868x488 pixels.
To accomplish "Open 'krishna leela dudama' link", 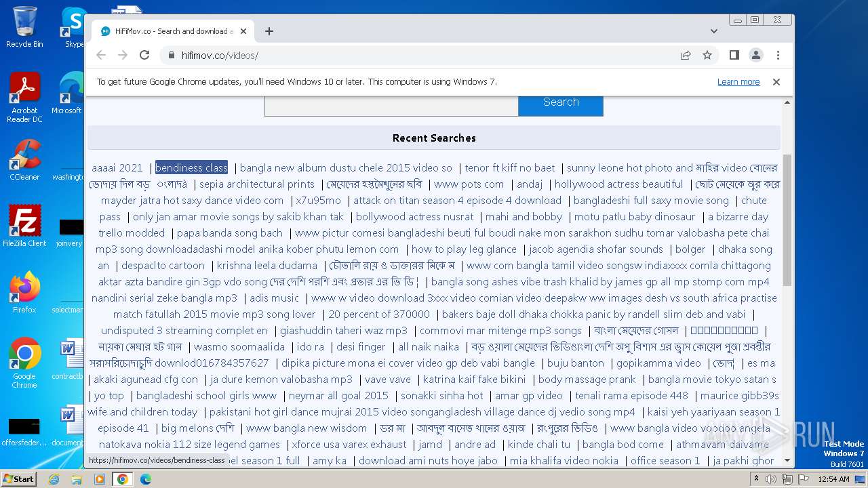I will click(x=267, y=265).
